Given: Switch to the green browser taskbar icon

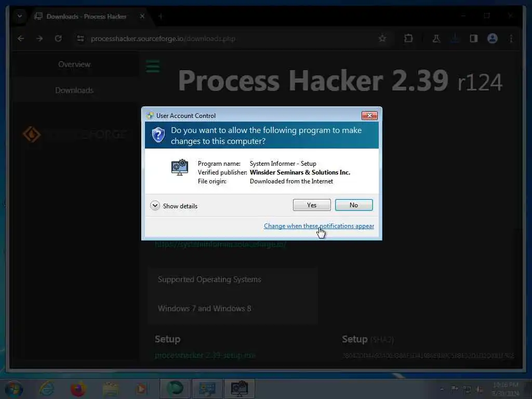Looking at the screenshot, I should (x=175, y=389).
